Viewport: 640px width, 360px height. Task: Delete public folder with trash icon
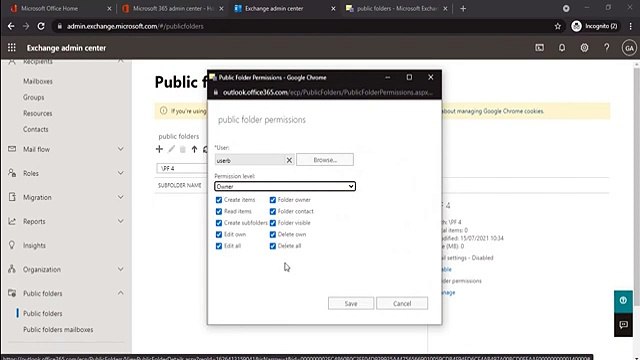point(182,149)
